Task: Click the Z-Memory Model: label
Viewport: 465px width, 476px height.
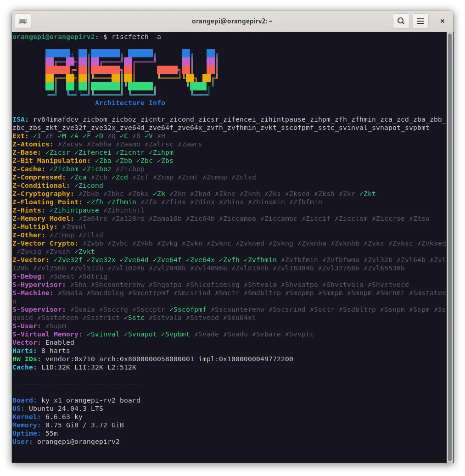Action: pos(43,218)
